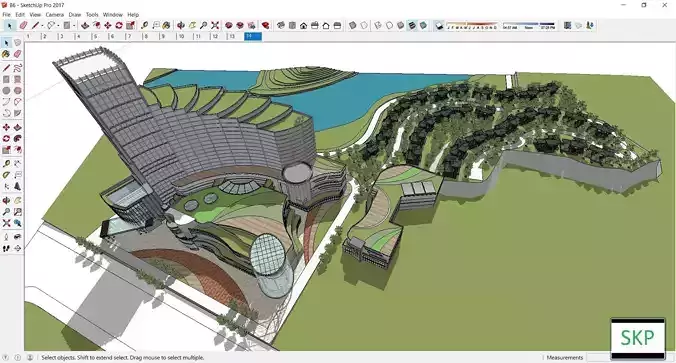This screenshot has width=676, height=363.
Task: Adjust the shadow time of day slider
Action: coord(529,24)
